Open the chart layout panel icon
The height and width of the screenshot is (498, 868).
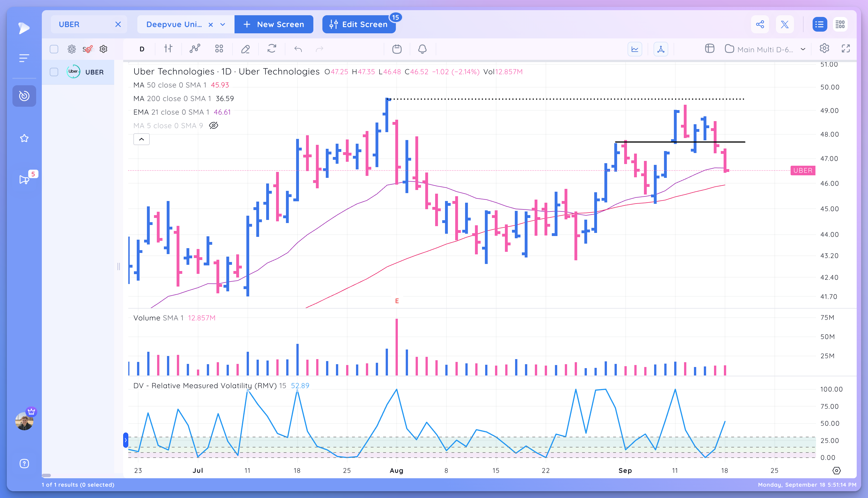click(x=709, y=49)
